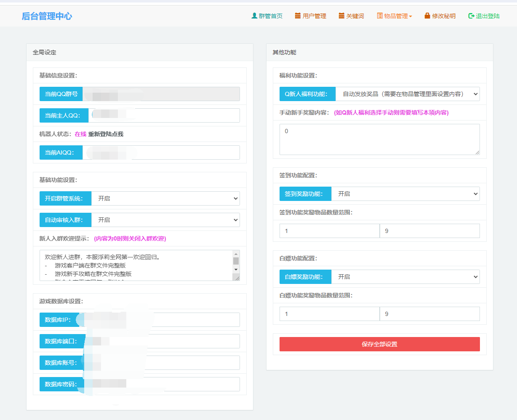Click the logout icon beside 退出登陆

pos(471,16)
